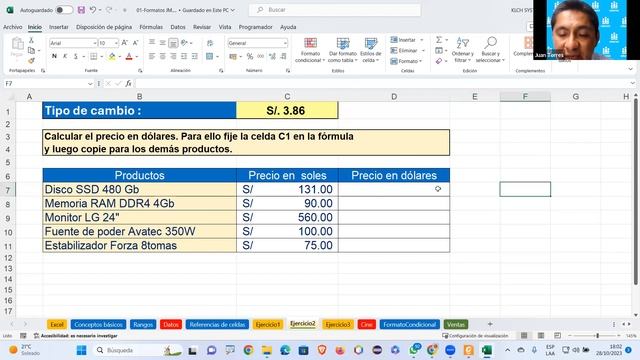Image resolution: width=640 pixels, height=360 pixels.
Task: Toggle underline (S) formatting
Action: (76, 56)
